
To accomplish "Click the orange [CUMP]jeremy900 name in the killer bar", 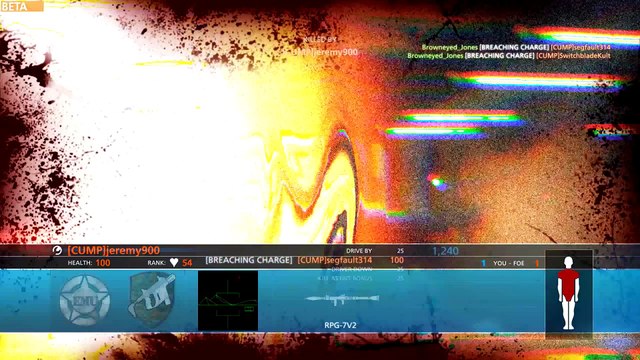I will pyautogui.click(x=113, y=250).
